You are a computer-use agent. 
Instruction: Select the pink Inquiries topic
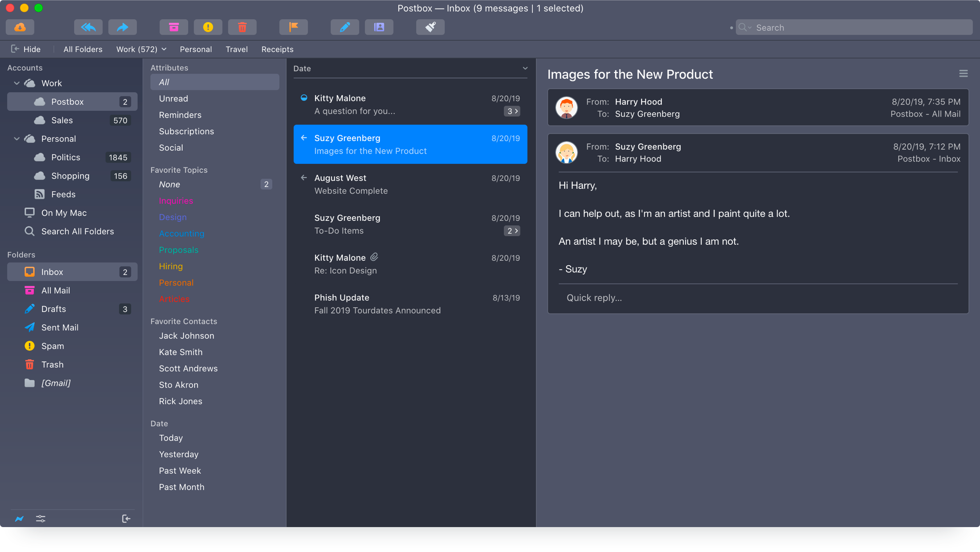(176, 201)
